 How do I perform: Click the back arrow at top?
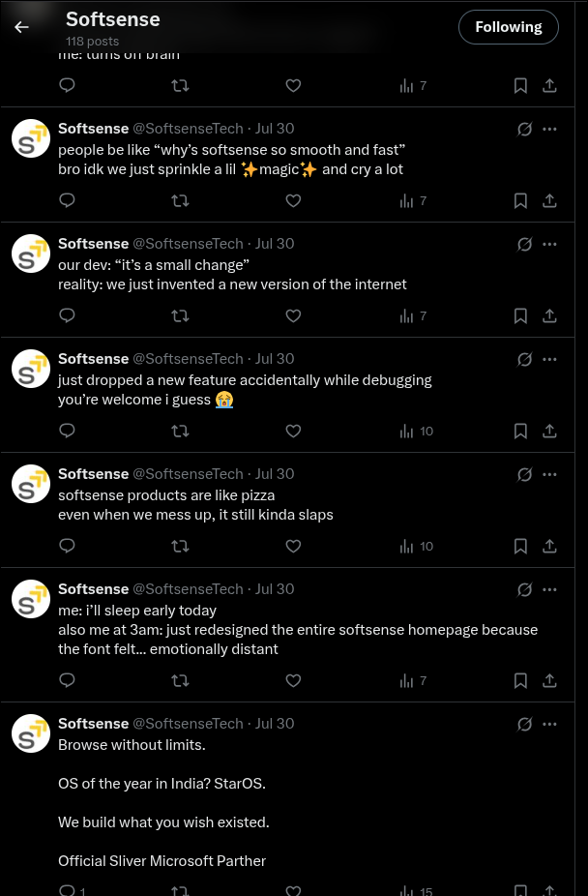coord(21,27)
